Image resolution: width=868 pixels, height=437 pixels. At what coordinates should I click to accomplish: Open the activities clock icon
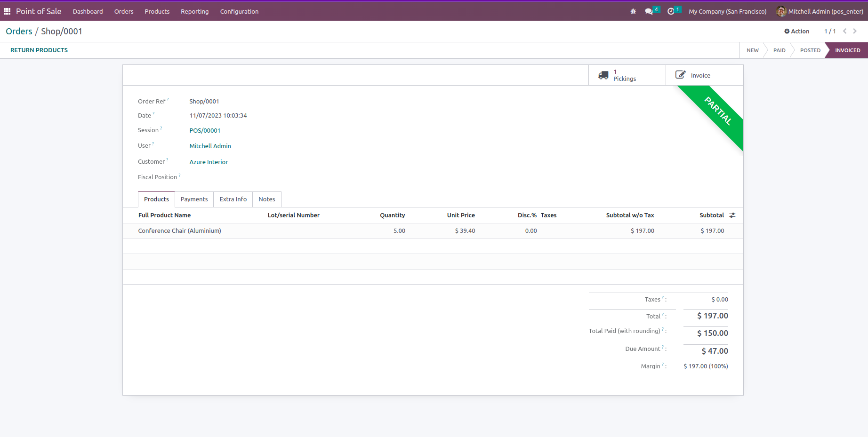point(671,11)
